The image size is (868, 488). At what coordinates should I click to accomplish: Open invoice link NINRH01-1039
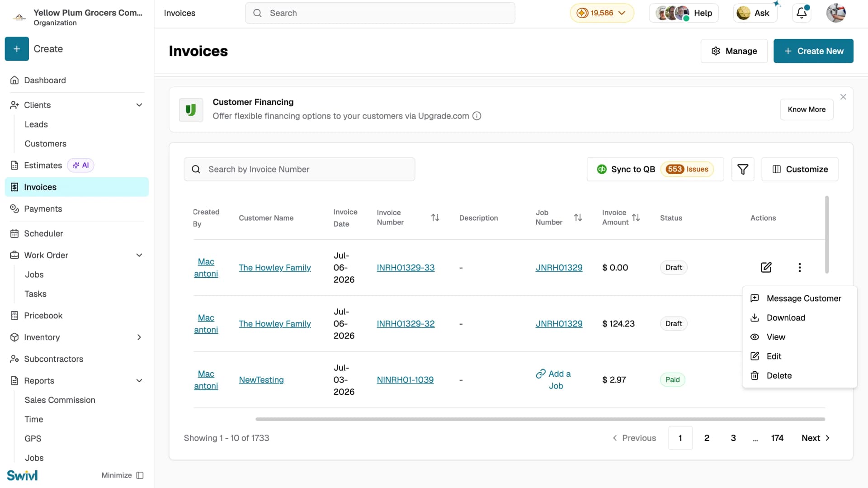coord(405,380)
